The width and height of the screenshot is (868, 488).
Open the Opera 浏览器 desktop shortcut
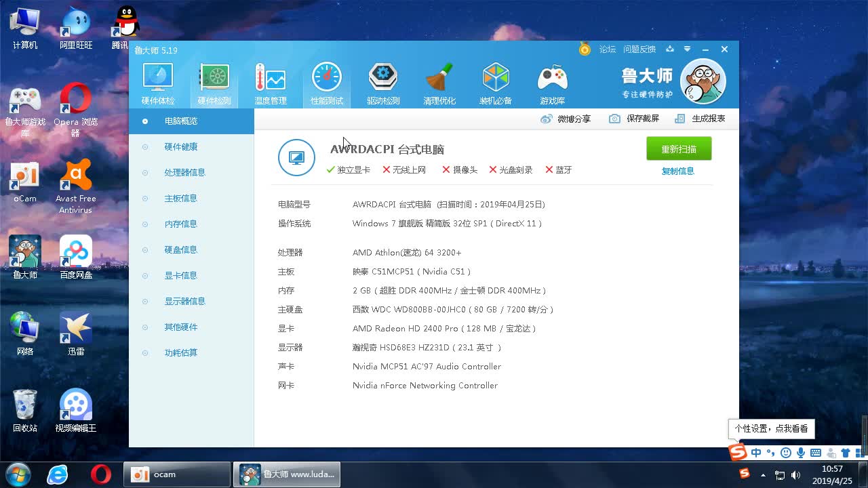[76, 108]
